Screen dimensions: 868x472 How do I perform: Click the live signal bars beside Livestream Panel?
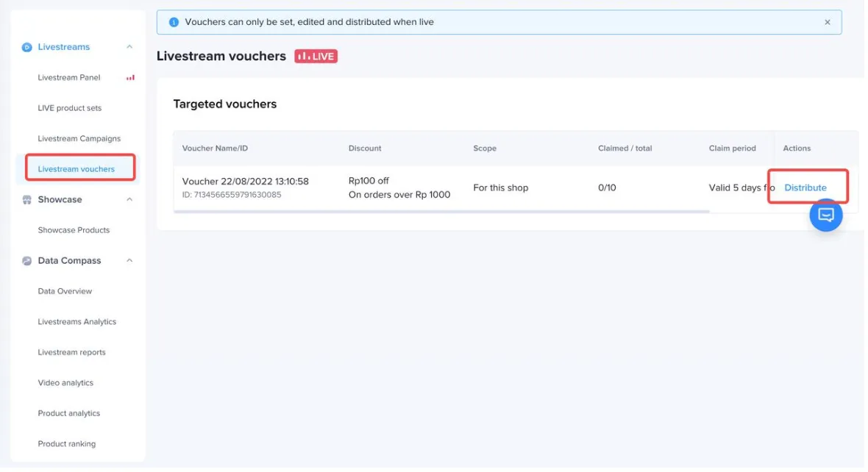(131, 78)
